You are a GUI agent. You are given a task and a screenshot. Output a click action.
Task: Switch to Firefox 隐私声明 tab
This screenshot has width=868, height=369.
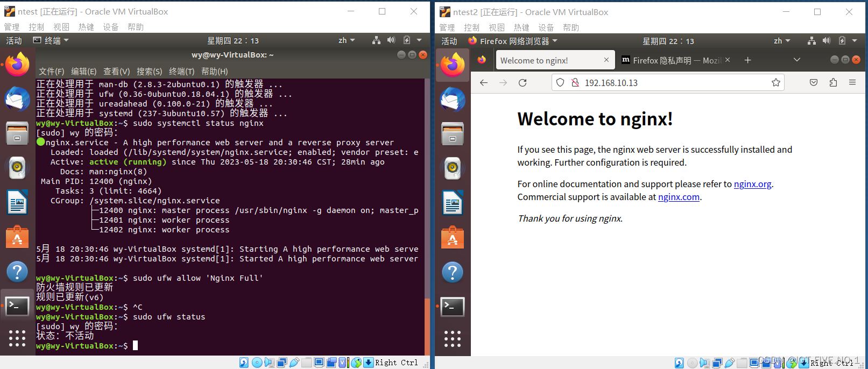672,60
